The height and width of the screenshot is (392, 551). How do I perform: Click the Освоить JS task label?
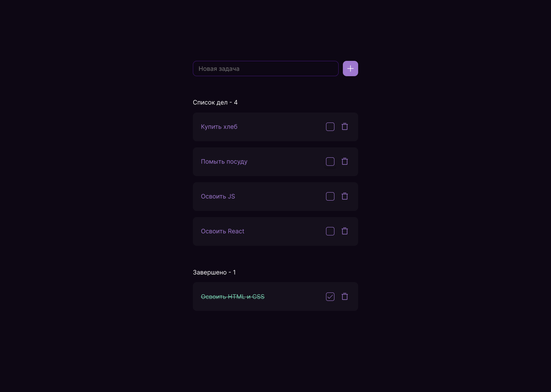tap(218, 196)
